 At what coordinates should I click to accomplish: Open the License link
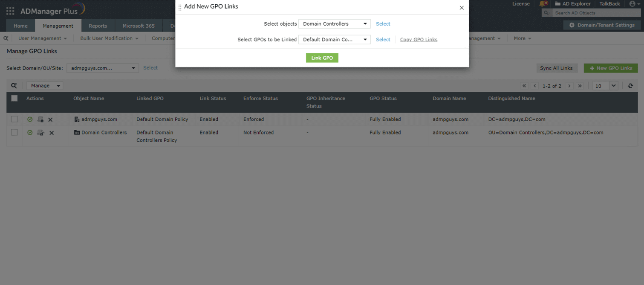pyautogui.click(x=521, y=4)
